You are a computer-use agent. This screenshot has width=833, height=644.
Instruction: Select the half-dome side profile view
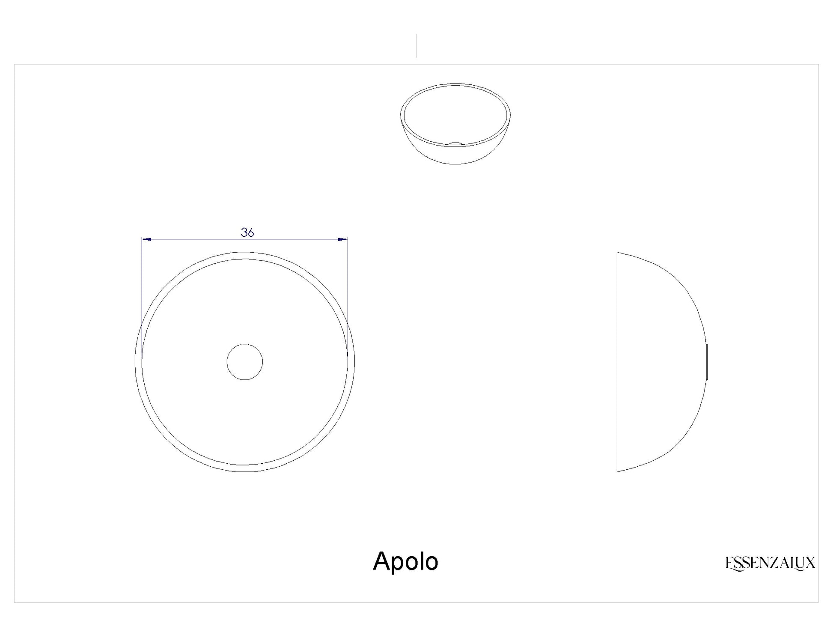click(662, 362)
